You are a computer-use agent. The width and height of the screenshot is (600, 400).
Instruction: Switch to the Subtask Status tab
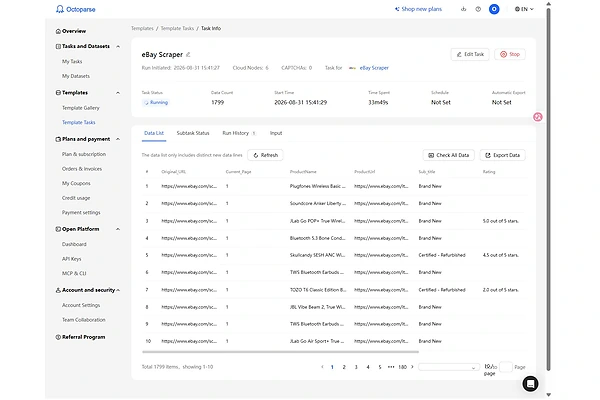click(x=193, y=133)
